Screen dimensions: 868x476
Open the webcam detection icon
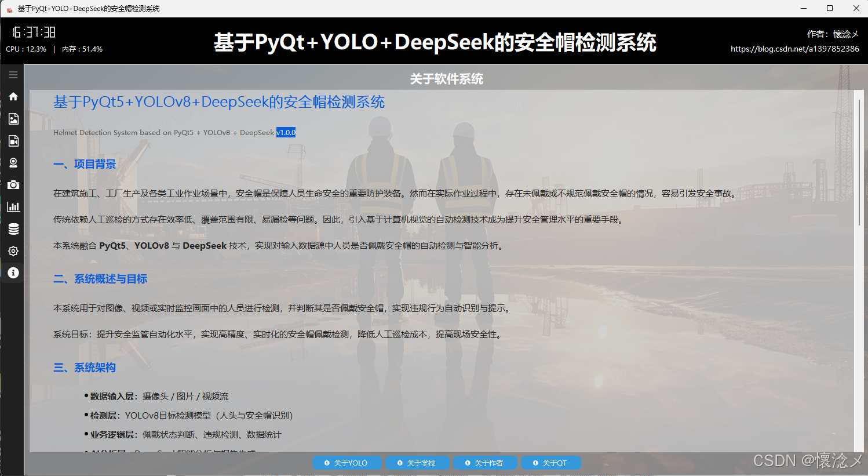click(x=13, y=163)
